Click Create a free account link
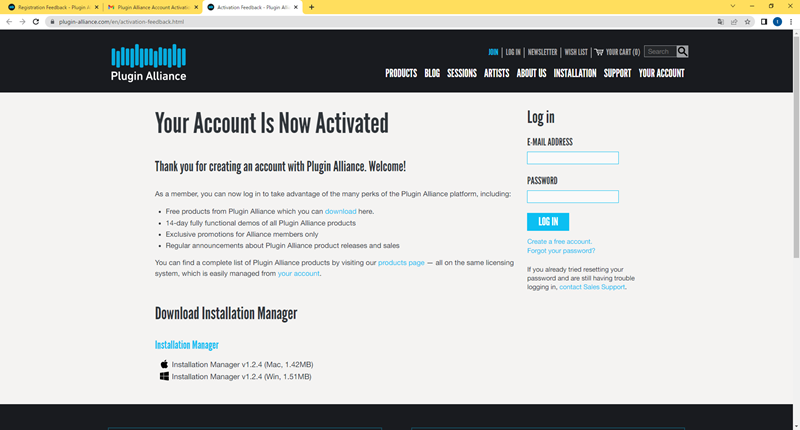The height and width of the screenshot is (430, 800). 559,242
